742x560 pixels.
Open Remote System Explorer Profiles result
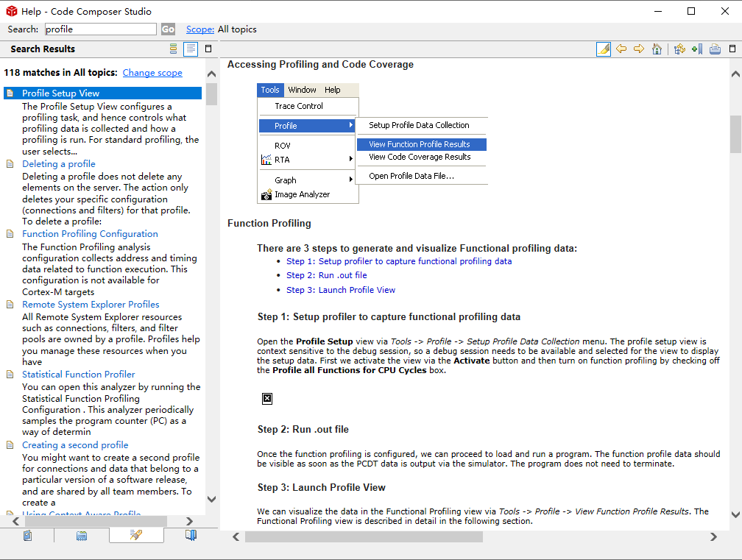[x=91, y=305]
